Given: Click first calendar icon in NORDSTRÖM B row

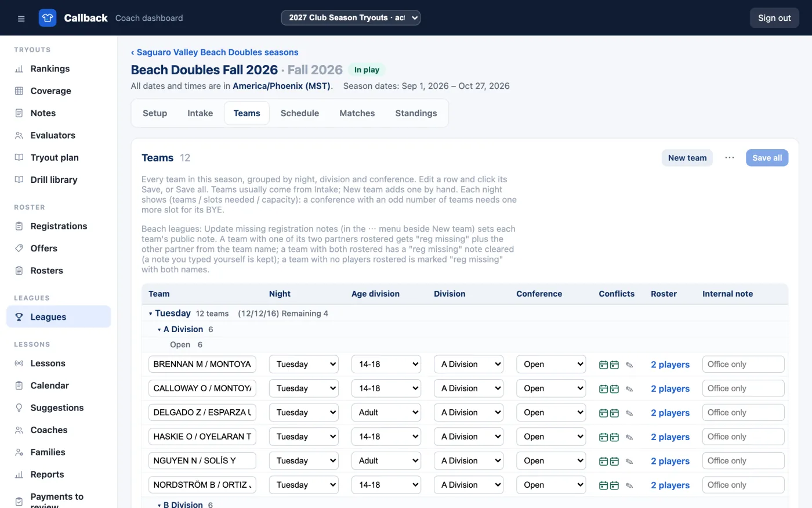Looking at the screenshot, I should click(x=603, y=485).
